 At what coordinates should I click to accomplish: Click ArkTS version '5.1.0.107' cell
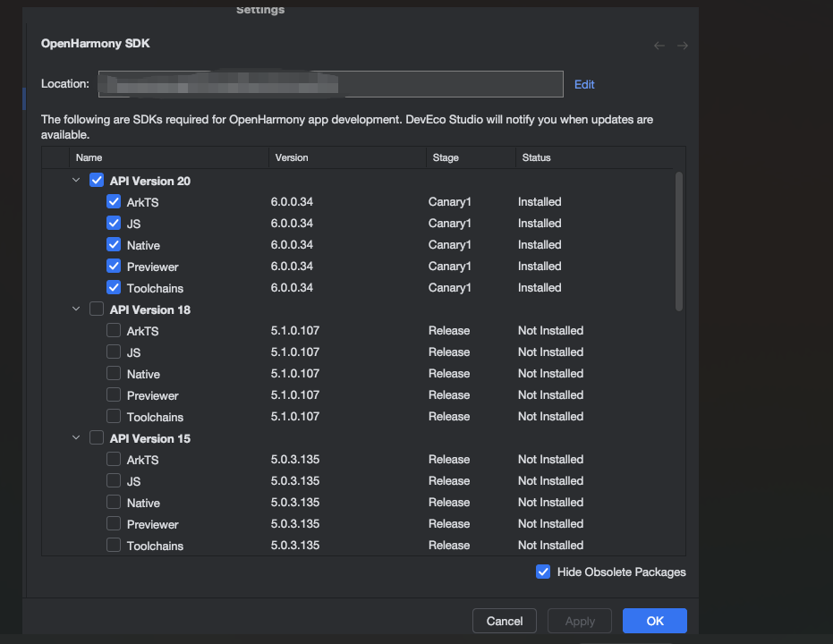[295, 330]
